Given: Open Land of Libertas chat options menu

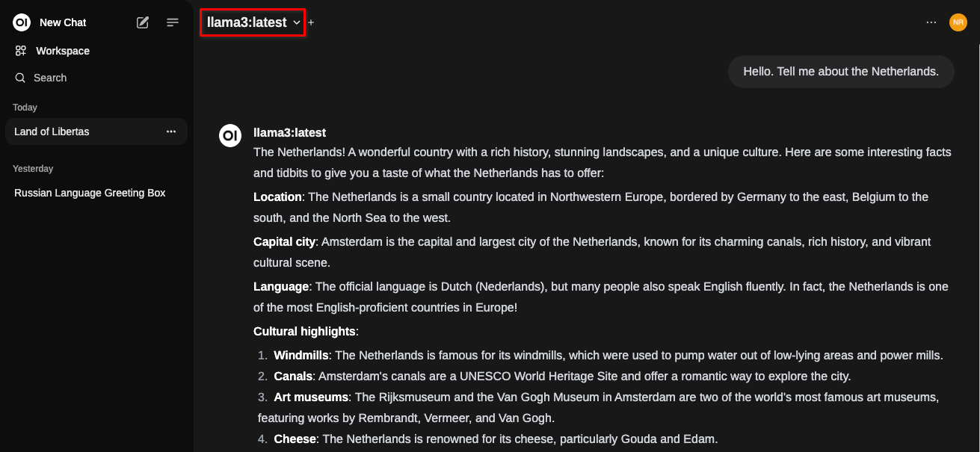Looking at the screenshot, I should pyautogui.click(x=171, y=131).
